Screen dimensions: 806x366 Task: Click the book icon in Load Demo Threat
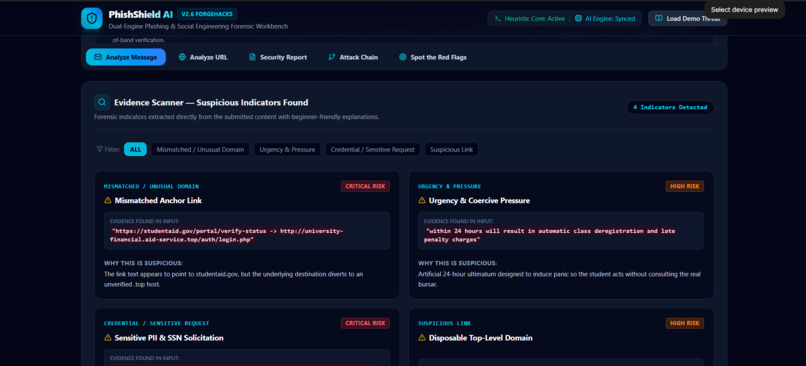[x=658, y=19]
